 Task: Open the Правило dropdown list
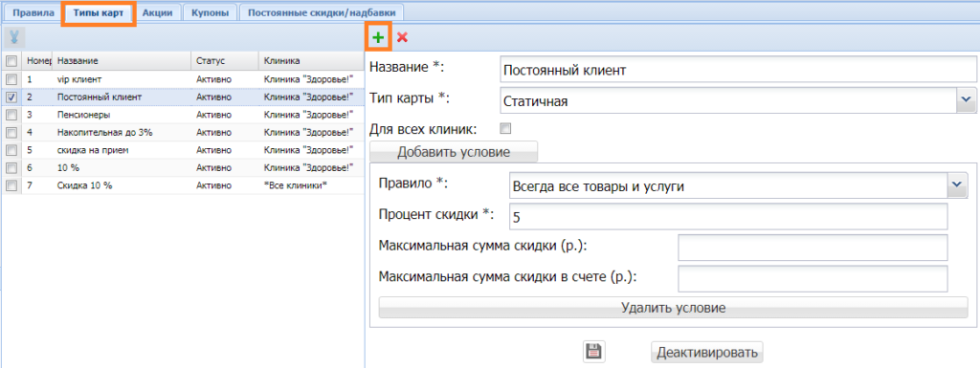click(957, 185)
